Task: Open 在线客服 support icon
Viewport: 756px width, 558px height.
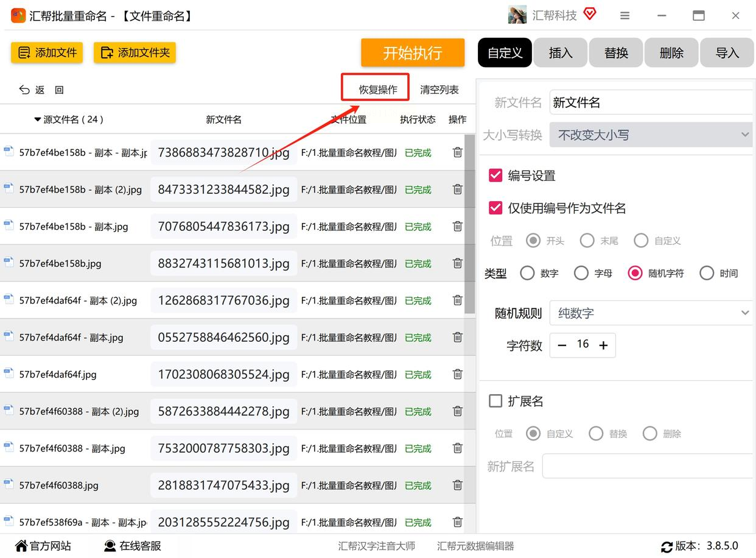Action: coord(110,546)
